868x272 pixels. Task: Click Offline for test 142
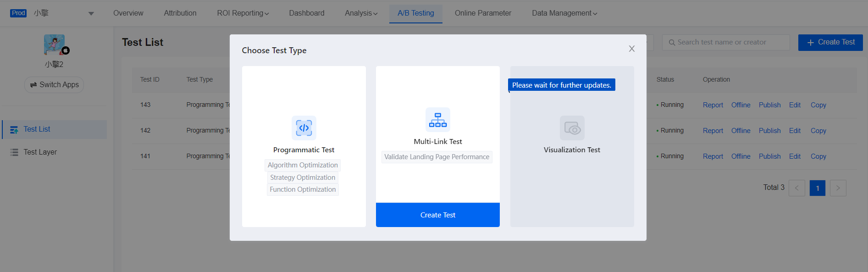pos(741,131)
